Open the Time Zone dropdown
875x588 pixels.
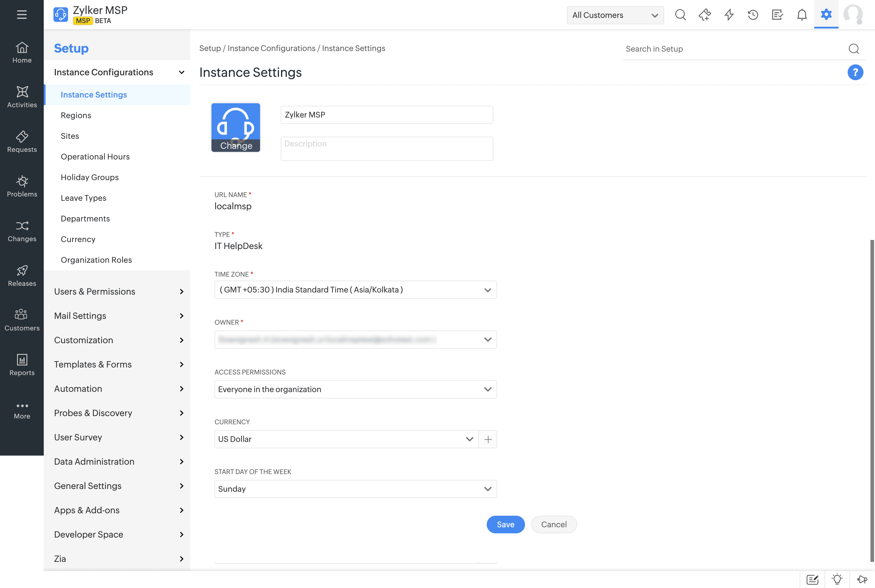pos(355,290)
